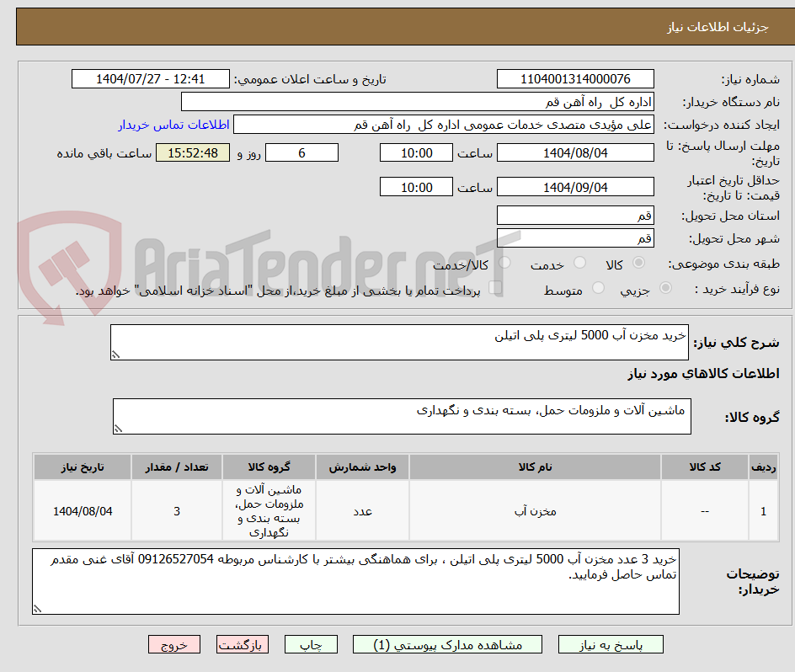The width and height of the screenshot is (795, 672).
Task: Select متوسط for نوع فرآیند خرید
Action: [x=599, y=286]
